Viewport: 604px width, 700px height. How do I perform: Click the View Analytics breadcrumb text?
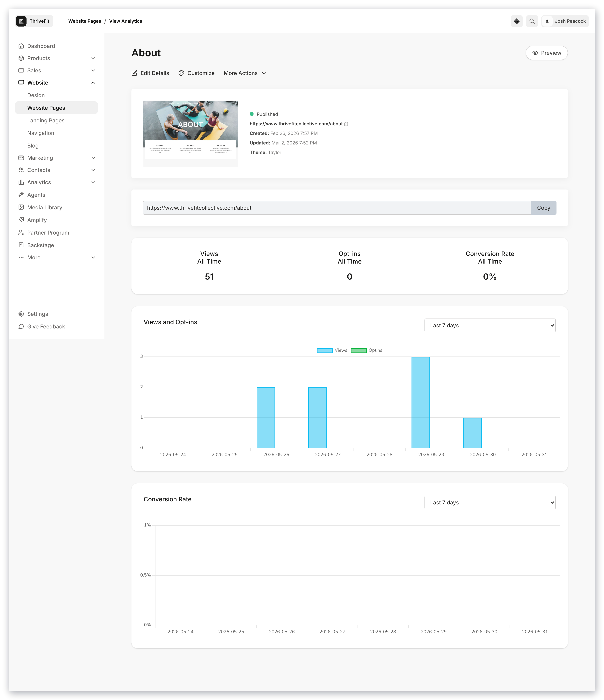[126, 21]
